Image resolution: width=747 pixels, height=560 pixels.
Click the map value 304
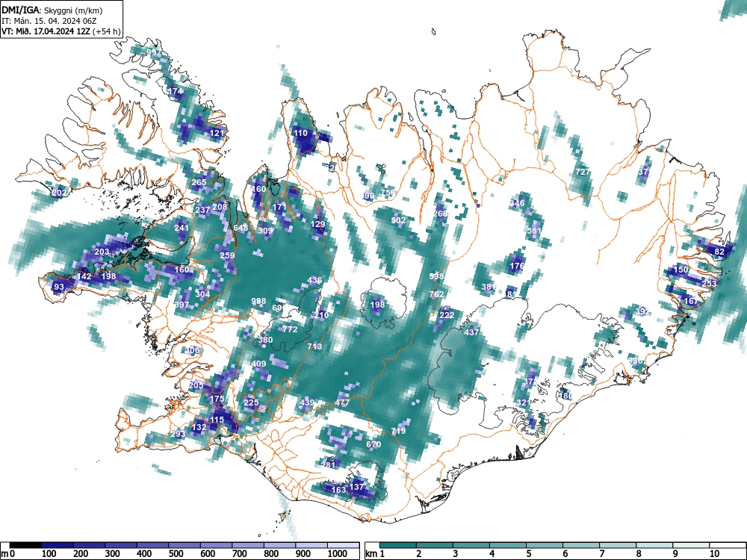[202, 293]
